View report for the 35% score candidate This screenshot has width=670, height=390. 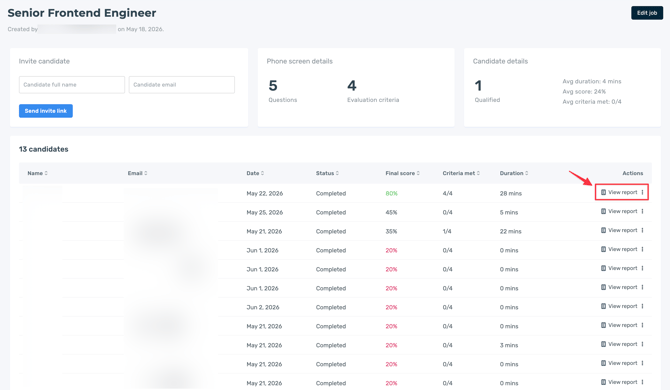click(619, 231)
